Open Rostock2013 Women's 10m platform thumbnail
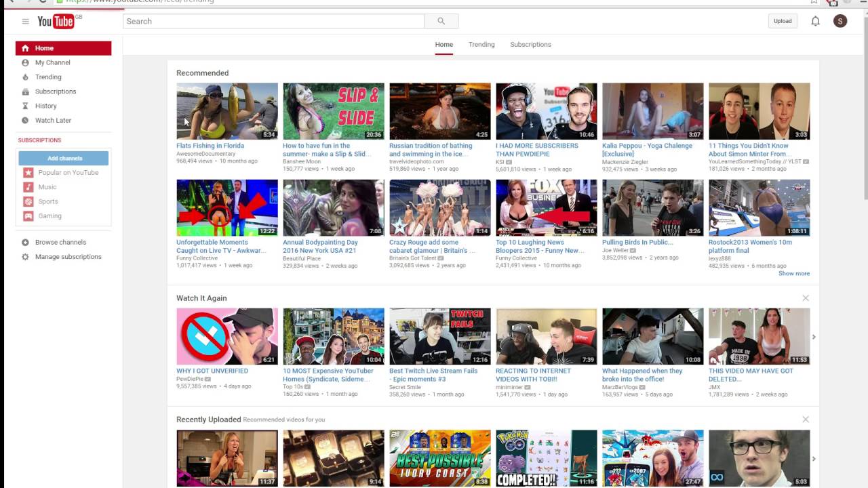 759,208
